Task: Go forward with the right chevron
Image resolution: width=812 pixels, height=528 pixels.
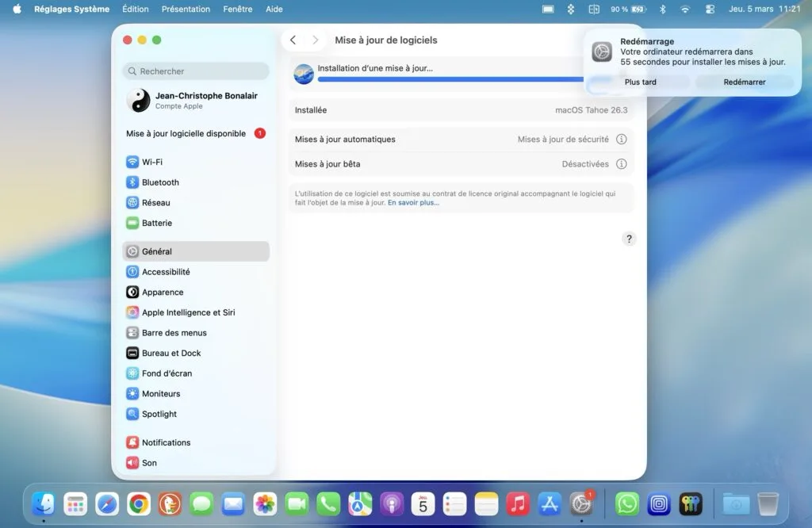Action: click(315, 40)
